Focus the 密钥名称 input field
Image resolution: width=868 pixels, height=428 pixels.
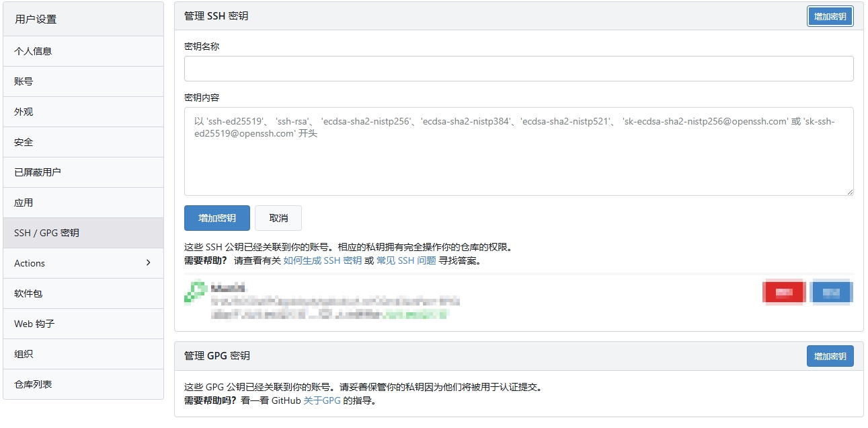tap(518, 69)
